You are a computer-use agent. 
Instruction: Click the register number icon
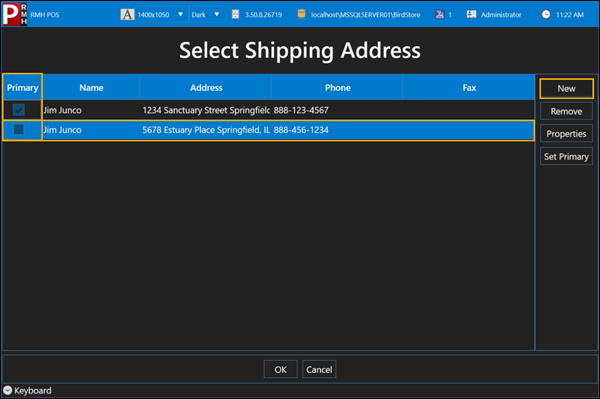point(440,15)
